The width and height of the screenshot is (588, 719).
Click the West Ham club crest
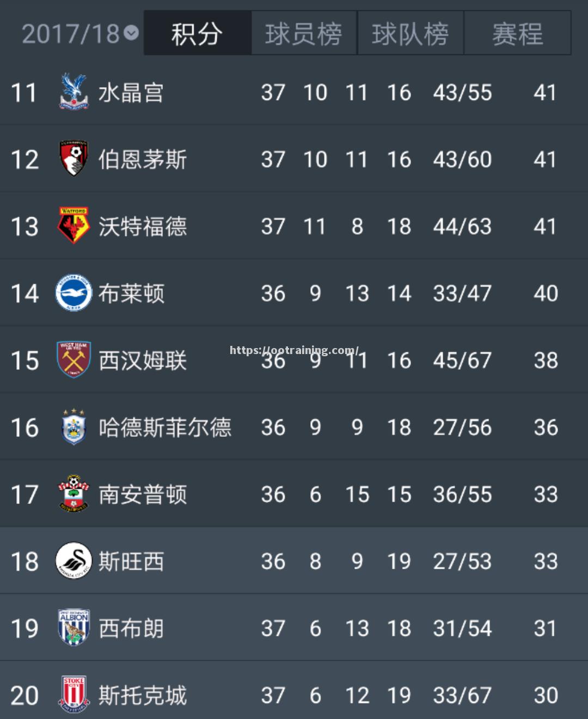(73, 359)
